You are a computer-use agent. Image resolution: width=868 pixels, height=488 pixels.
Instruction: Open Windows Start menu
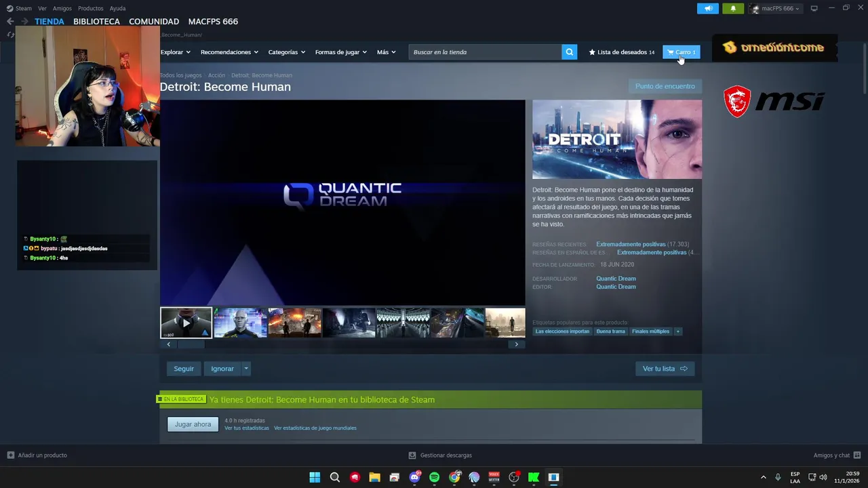315,477
